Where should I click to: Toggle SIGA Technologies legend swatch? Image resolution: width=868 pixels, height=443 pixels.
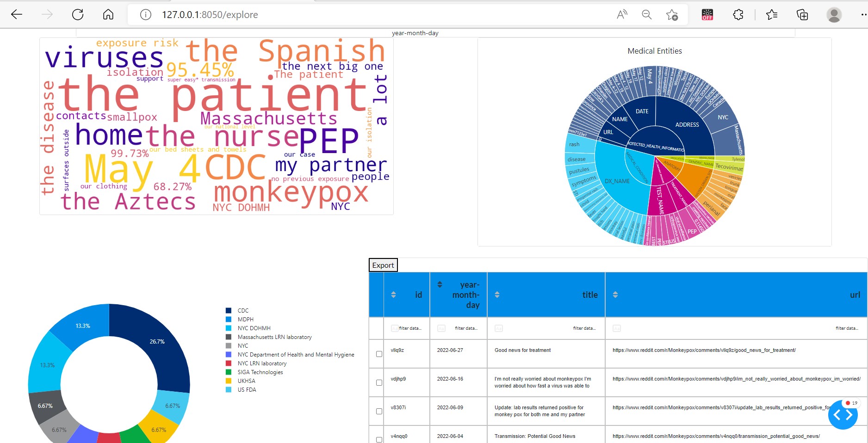229,372
